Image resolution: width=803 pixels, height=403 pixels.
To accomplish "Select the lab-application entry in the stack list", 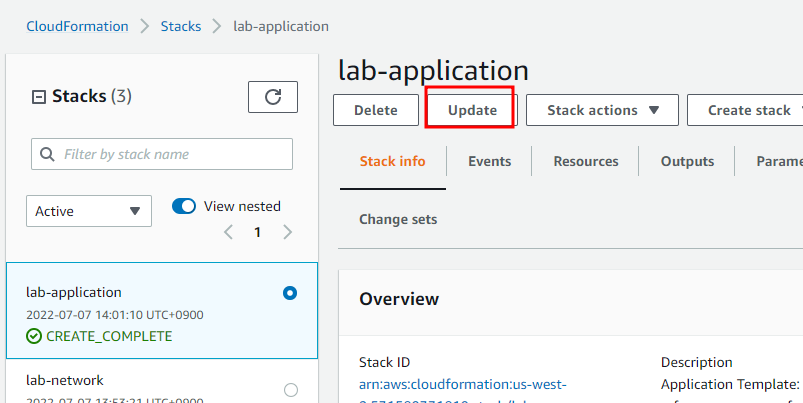I will pyautogui.click(x=162, y=310).
